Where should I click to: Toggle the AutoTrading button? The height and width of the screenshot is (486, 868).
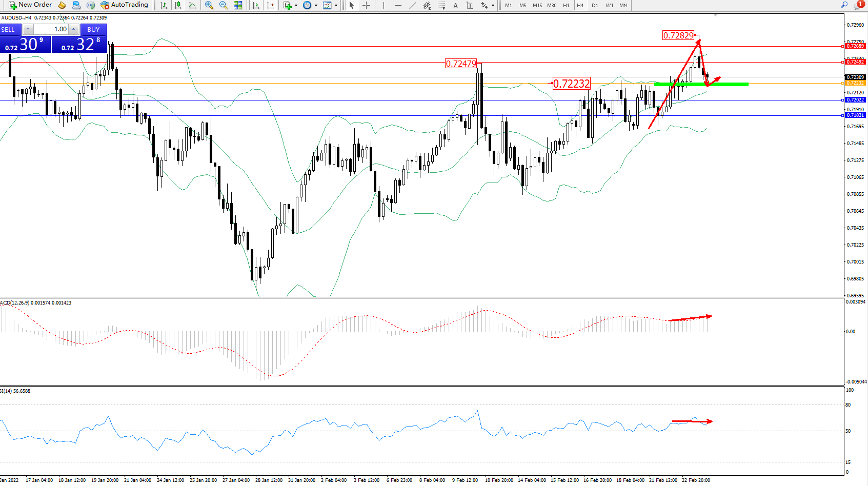tap(125, 5)
